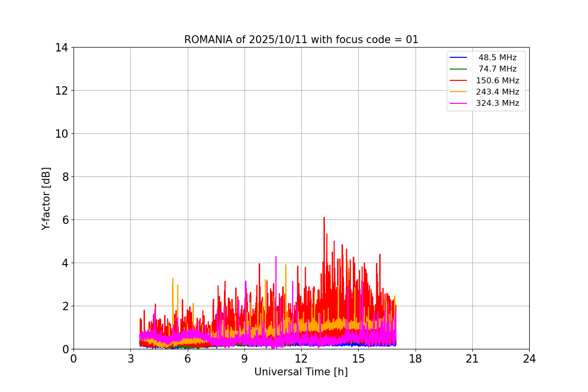
Task: Click the plot title ROMANIA of 2025/10/11
Action: pyautogui.click(x=301, y=40)
